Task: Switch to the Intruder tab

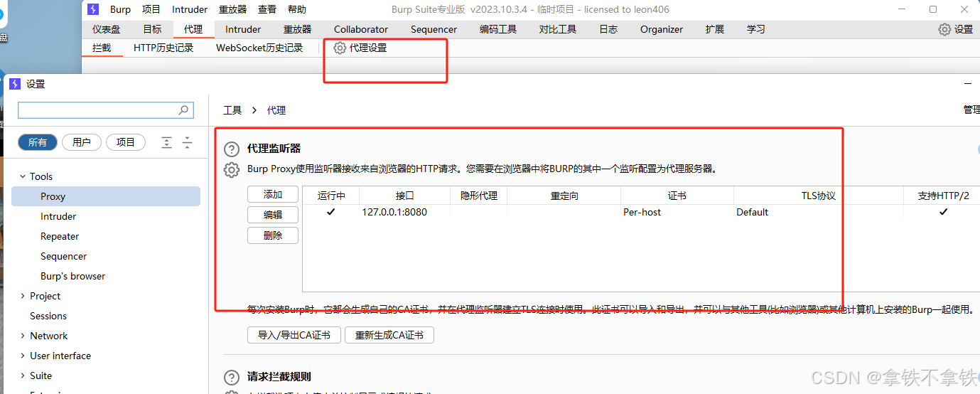Action: tap(243, 29)
